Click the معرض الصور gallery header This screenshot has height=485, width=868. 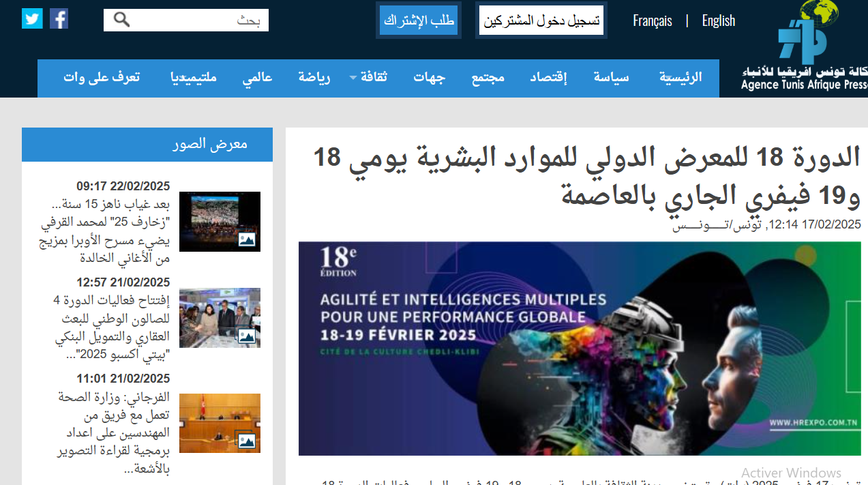(x=147, y=145)
